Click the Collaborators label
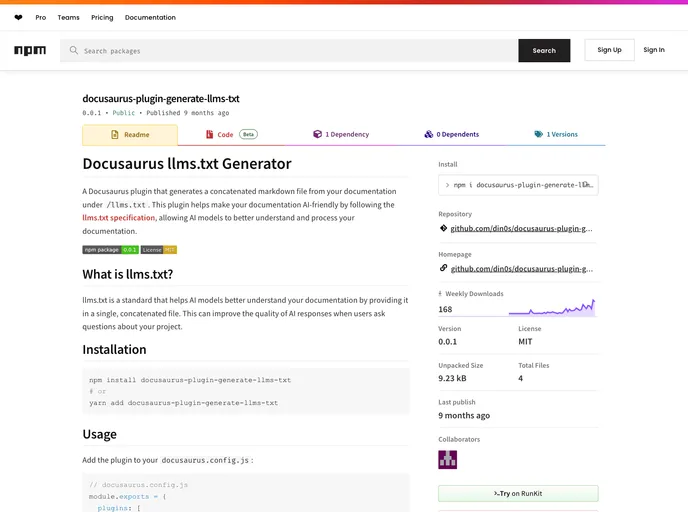 459,439
